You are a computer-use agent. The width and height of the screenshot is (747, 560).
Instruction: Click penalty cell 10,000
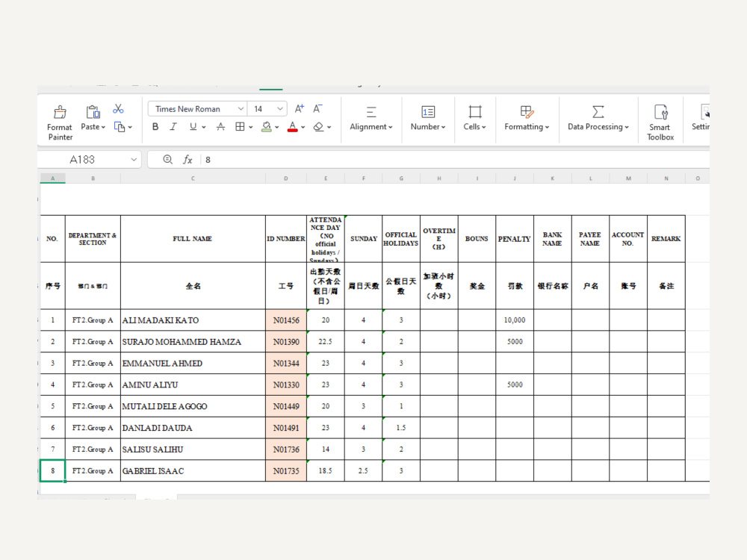point(515,320)
